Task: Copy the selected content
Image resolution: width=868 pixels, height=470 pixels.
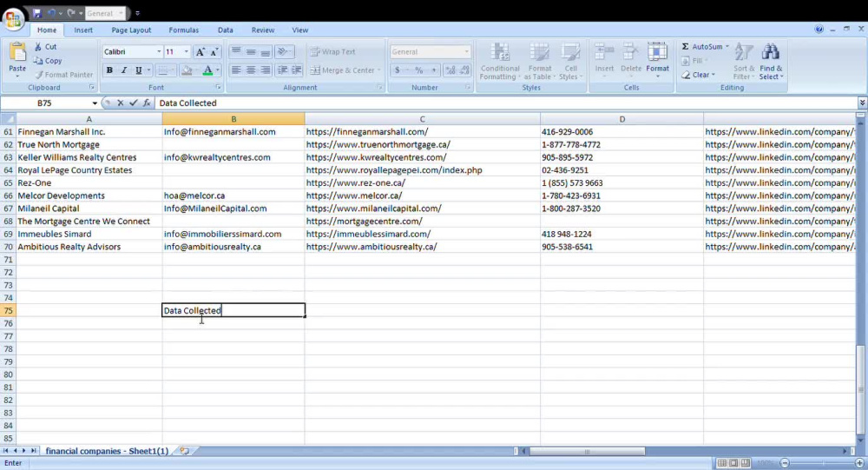Action: [x=48, y=61]
